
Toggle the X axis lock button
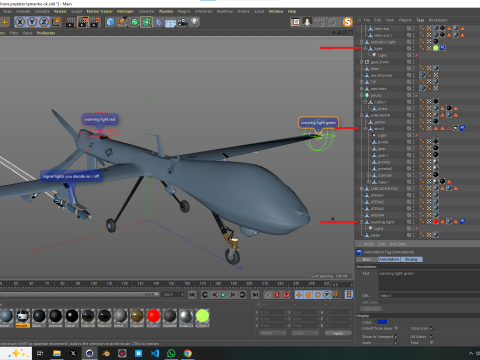click(x=20, y=22)
